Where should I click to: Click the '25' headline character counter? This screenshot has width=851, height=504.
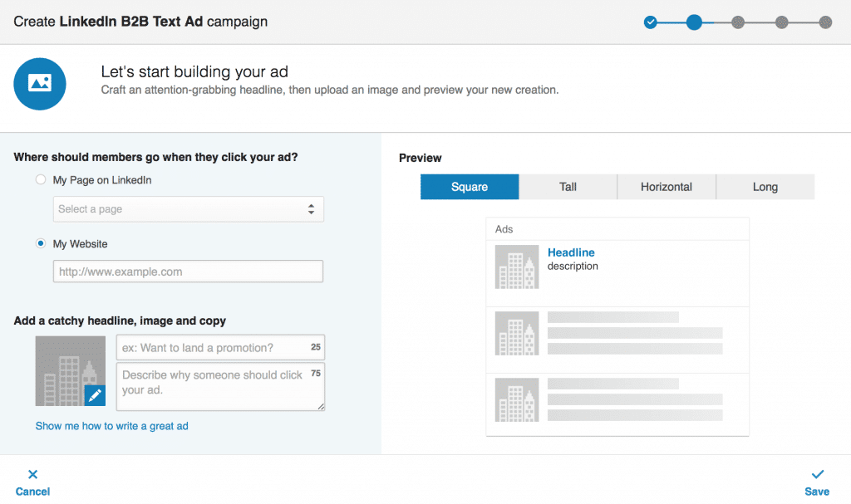point(316,347)
